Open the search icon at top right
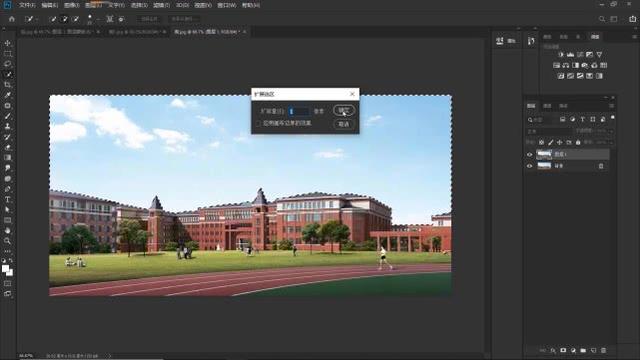Viewport: 640px width, 360px height. [x=602, y=19]
